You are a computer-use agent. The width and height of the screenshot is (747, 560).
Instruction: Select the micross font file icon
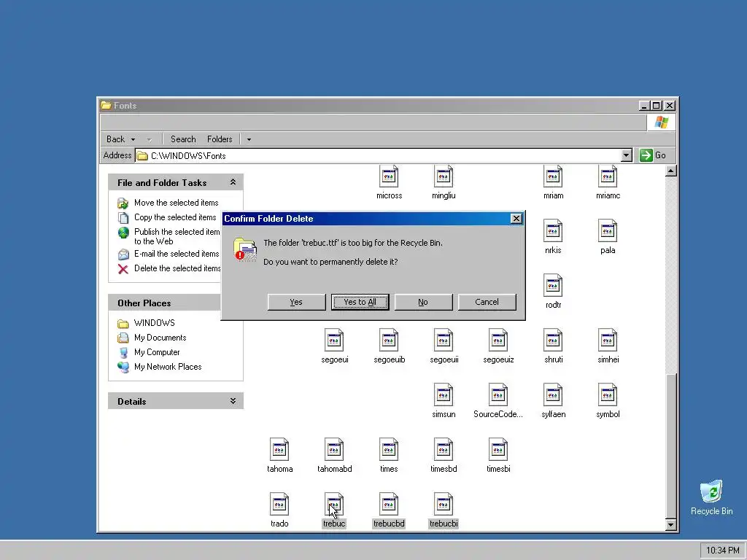pyautogui.click(x=389, y=176)
